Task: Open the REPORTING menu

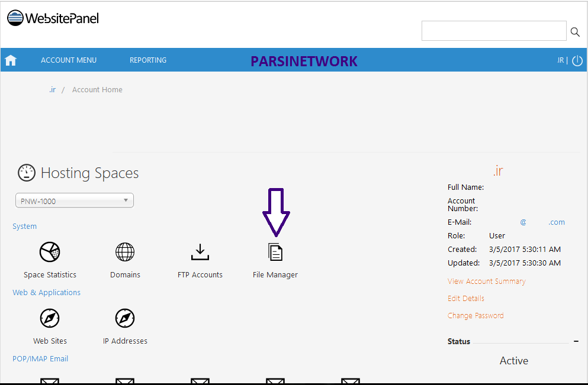Action: (148, 60)
